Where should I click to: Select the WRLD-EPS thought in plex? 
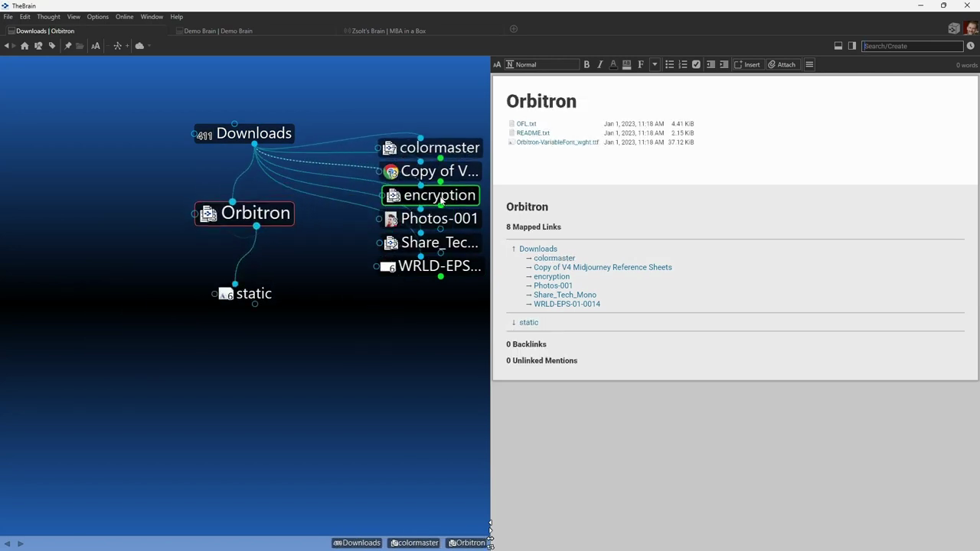431,266
